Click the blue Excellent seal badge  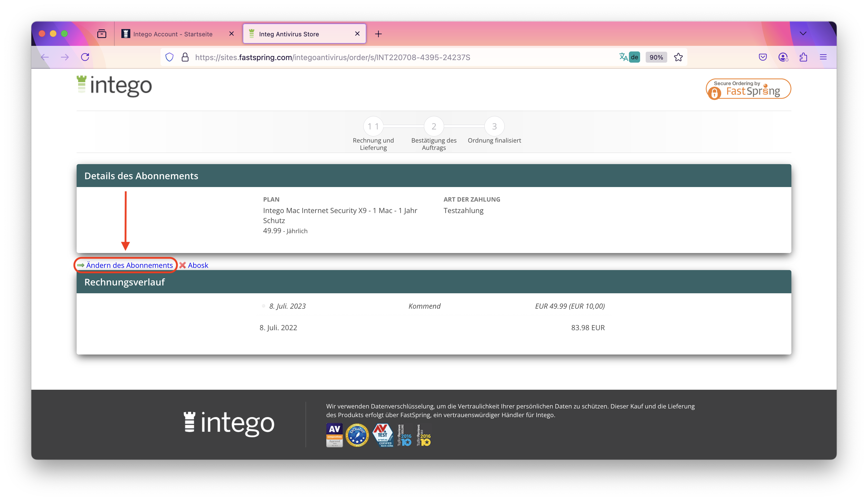pos(357,435)
